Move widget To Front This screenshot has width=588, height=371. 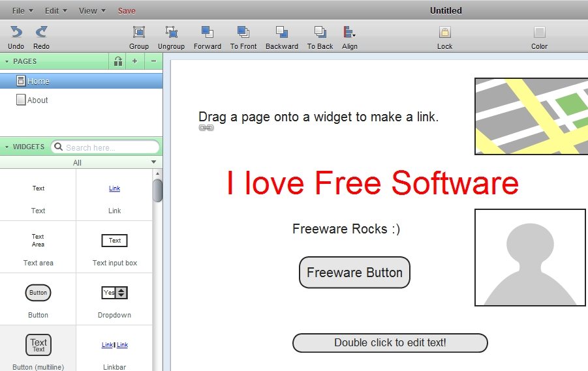243,32
